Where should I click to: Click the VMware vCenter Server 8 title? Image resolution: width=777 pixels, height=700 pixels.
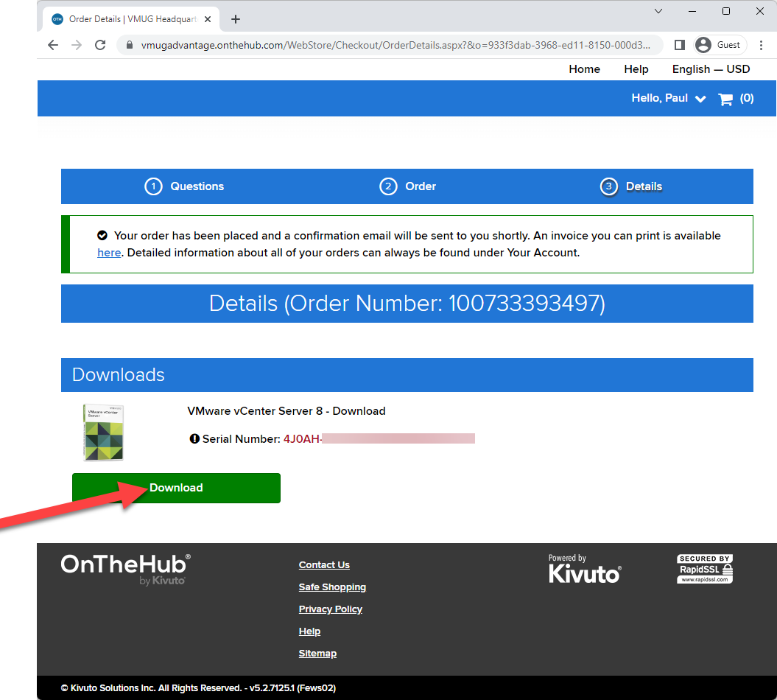click(x=286, y=411)
